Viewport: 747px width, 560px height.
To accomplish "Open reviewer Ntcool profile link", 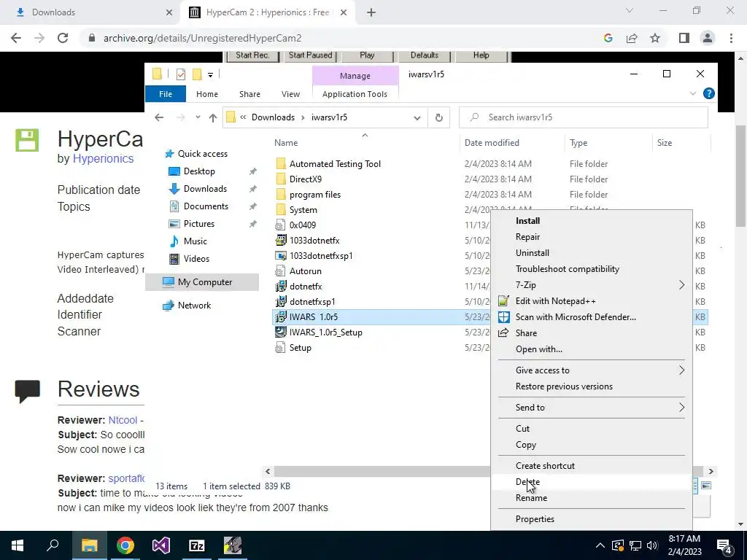I will click(123, 420).
